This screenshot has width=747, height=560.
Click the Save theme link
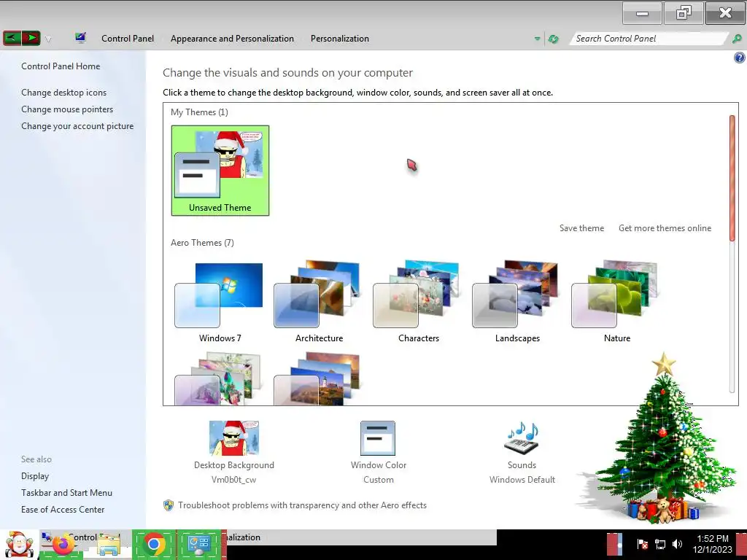pyautogui.click(x=581, y=228)
